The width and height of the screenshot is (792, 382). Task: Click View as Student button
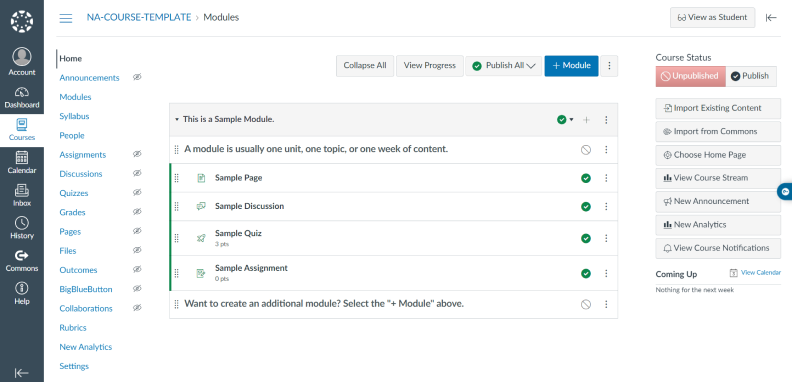tap(712, 18)
